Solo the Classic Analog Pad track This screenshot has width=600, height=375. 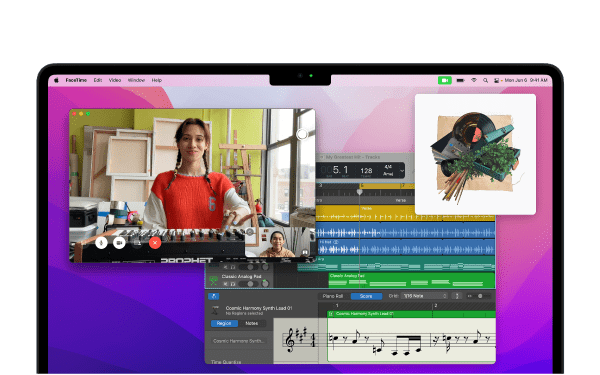pyautogui.click(x=233, y=284)
